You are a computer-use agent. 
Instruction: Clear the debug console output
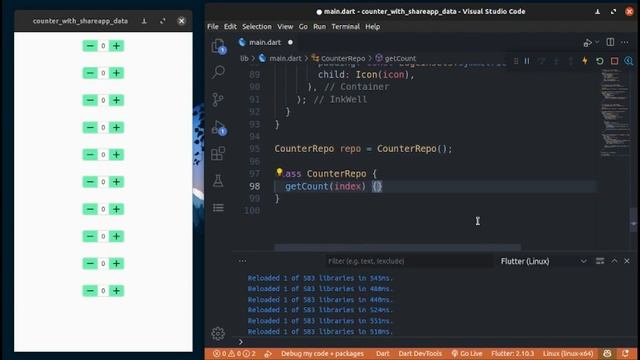click(x=600, y=261)
